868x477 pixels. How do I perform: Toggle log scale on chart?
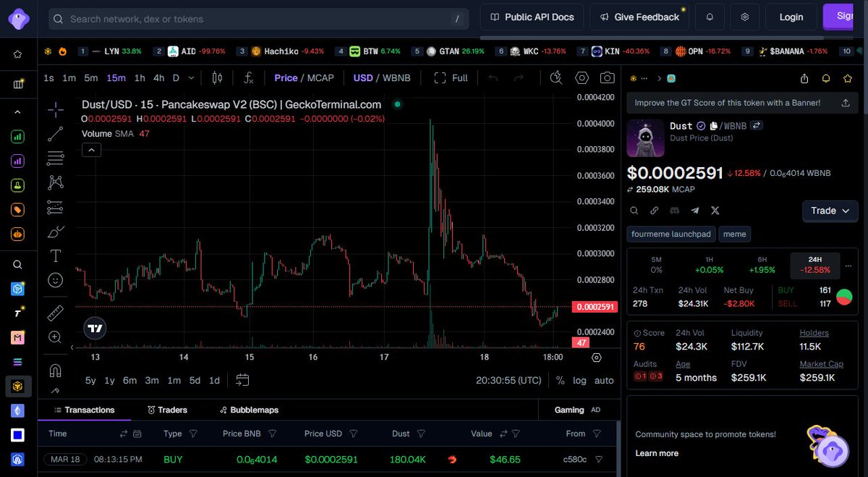pos(580,380)
